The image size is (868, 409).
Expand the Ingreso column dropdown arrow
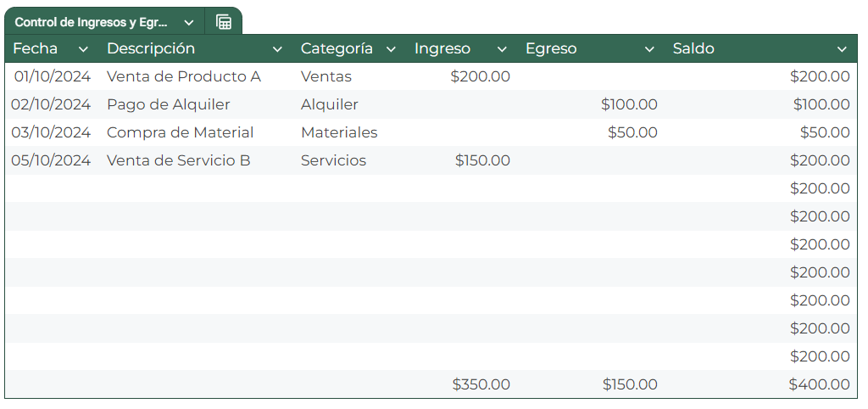coord(502,49)
